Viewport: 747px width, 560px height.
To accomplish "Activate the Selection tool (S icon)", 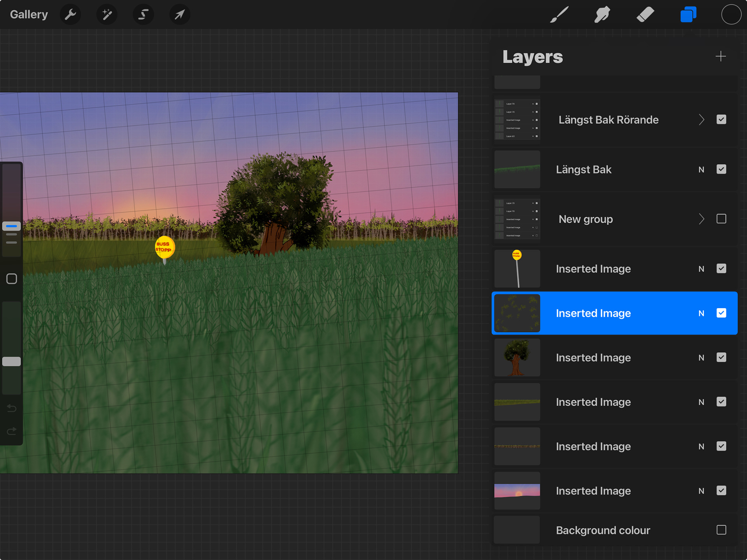I will [143, 15].
